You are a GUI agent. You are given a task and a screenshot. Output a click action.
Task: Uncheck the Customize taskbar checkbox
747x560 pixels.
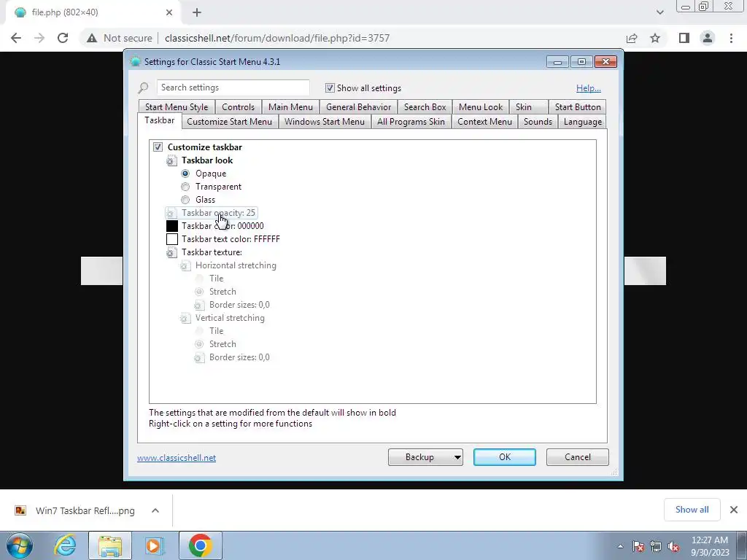pos(158,147)
